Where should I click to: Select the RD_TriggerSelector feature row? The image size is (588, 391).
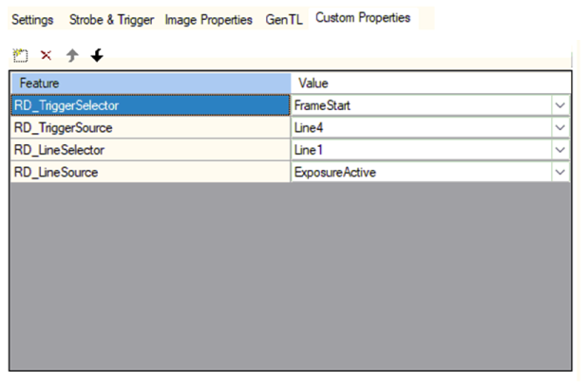tap(149, 104)
